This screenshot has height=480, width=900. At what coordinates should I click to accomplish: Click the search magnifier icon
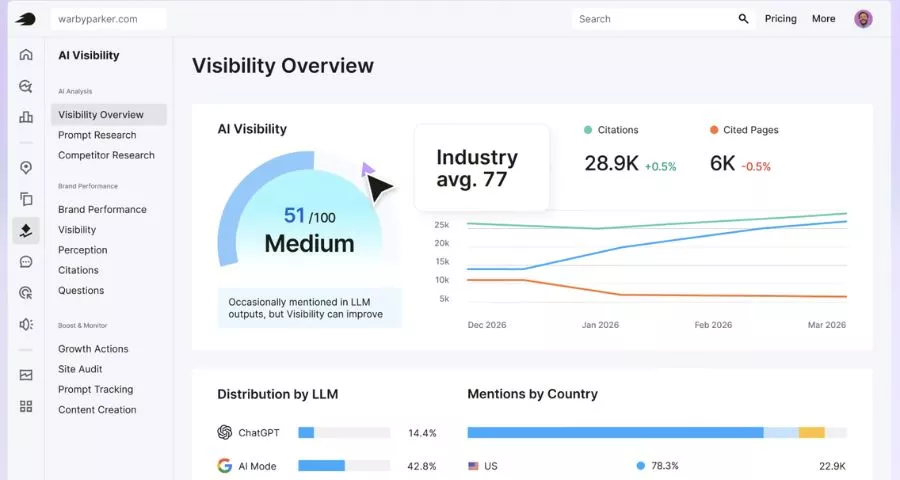pos(743,19)
